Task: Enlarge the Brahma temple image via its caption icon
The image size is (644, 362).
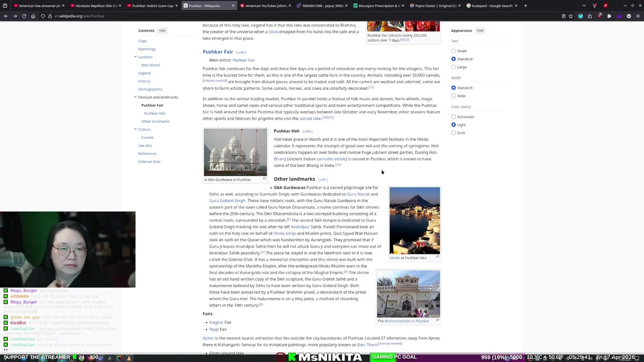Action: pos(437,320)
